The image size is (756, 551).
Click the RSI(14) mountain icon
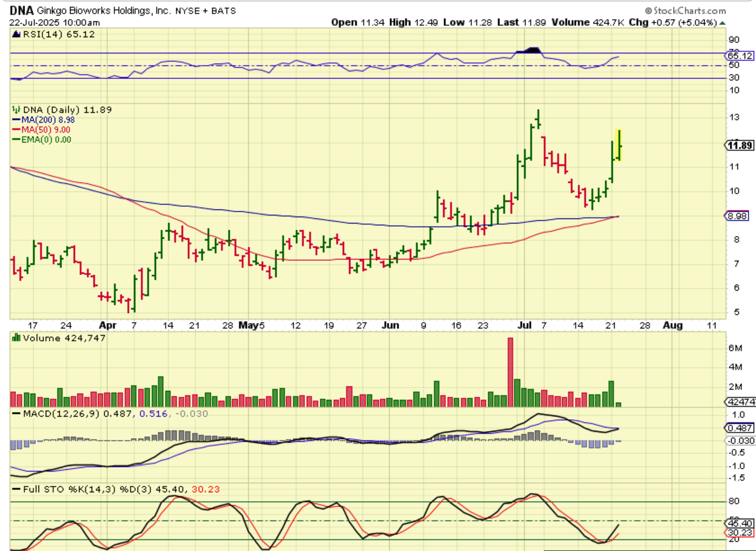pos(16,34)
